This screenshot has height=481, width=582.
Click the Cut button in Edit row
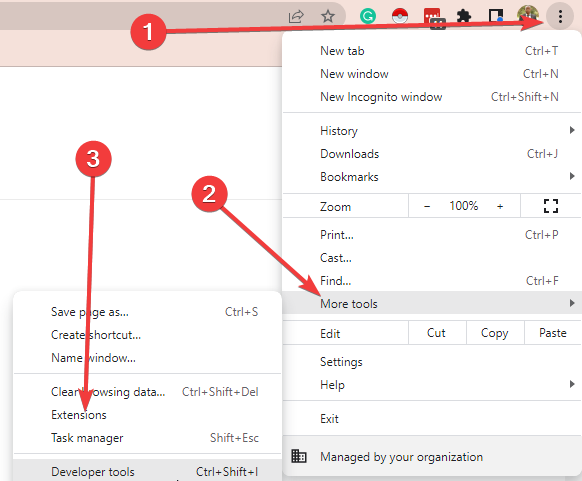437,333
